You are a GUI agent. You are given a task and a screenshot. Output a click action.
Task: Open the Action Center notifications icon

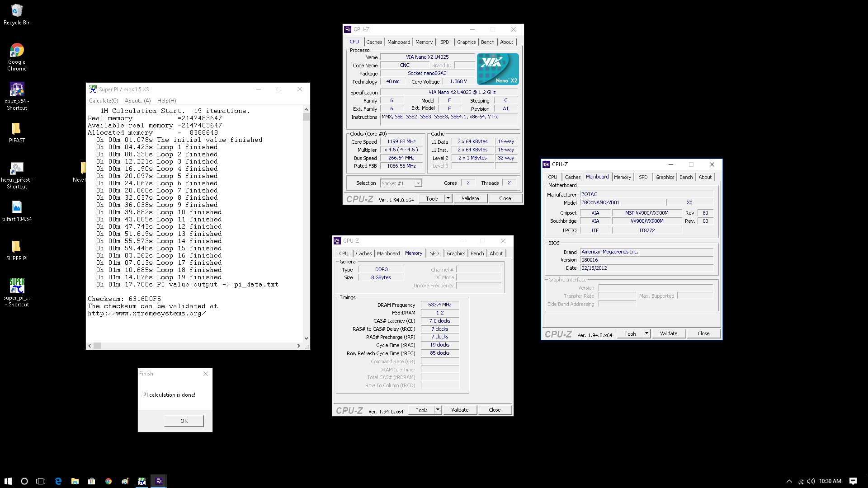point(853,481)
